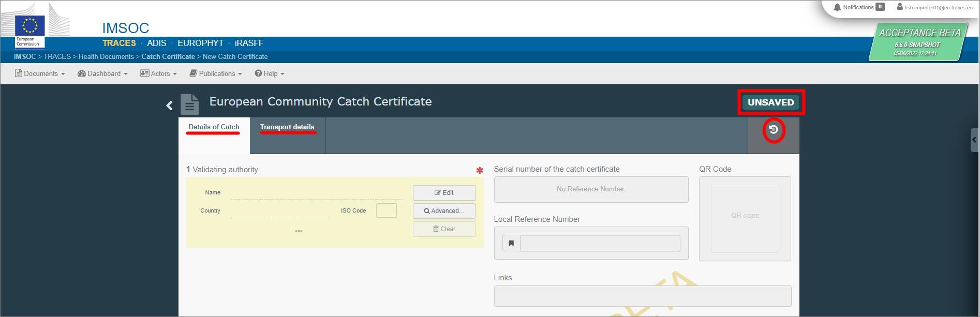Click the TRACES breadcrumb link
Viewport: 980px width, 317px height.
point(57,56)
